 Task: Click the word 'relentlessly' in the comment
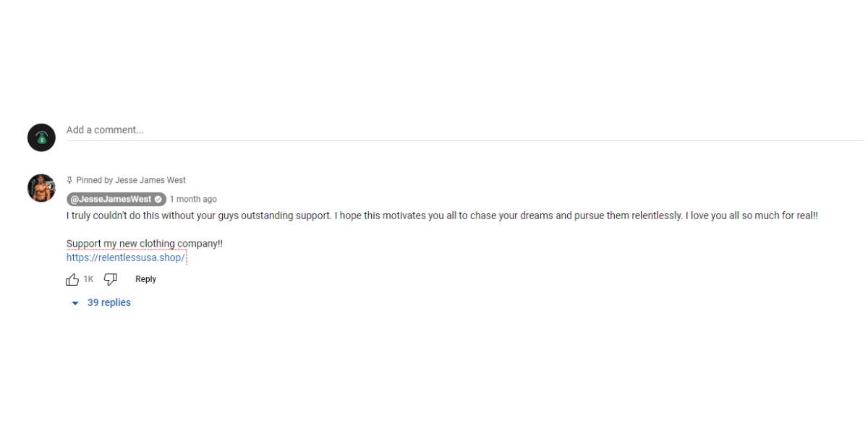657,216
